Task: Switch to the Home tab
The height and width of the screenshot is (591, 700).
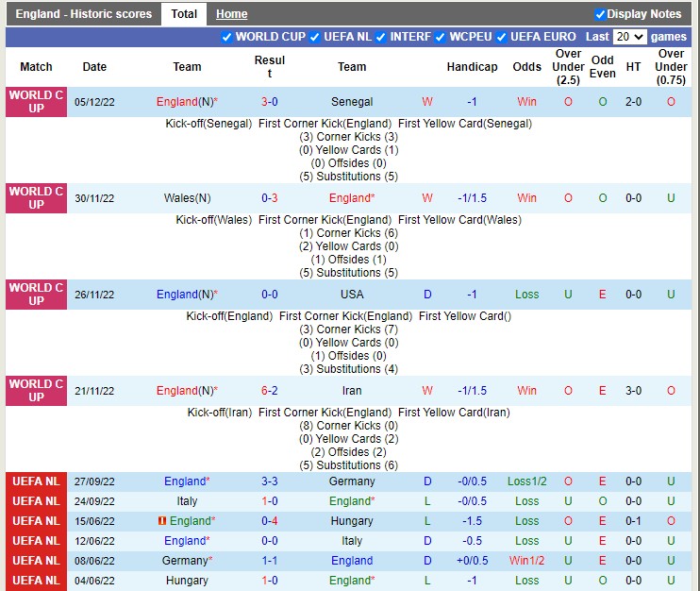Action: pyautogui.click(x=232, y=14)
